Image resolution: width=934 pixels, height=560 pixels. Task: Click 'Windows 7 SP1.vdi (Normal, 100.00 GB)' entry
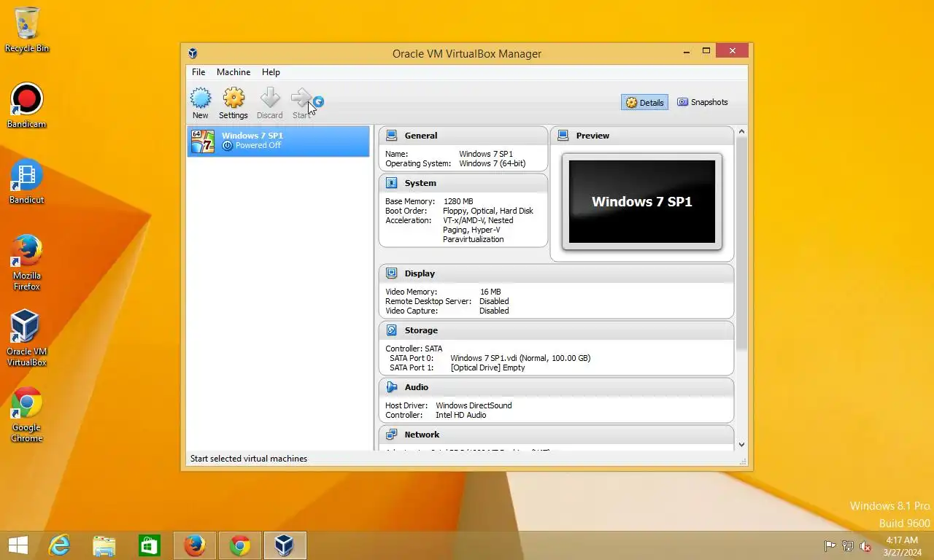pos(520,358)
